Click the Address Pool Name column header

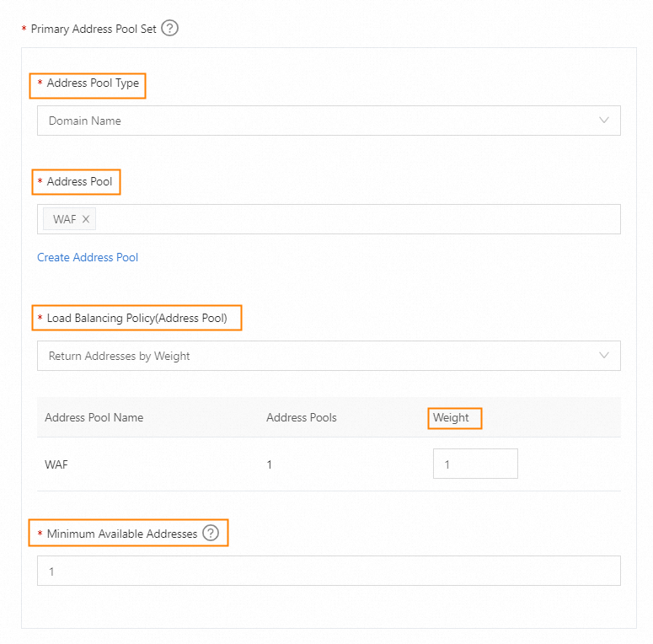coord(94,417)
